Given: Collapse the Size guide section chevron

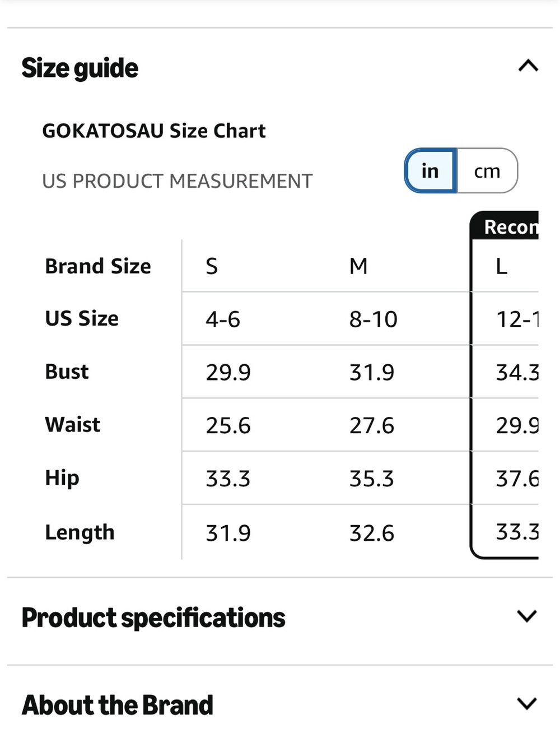Looking at the screenshot, I should click(x=528, y=66).
